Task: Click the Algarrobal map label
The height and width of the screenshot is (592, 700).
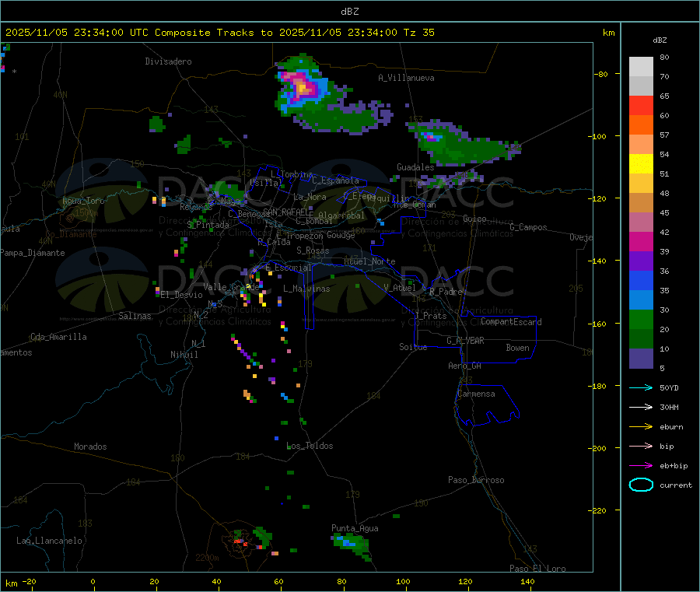Action: [x=341, y=215]
